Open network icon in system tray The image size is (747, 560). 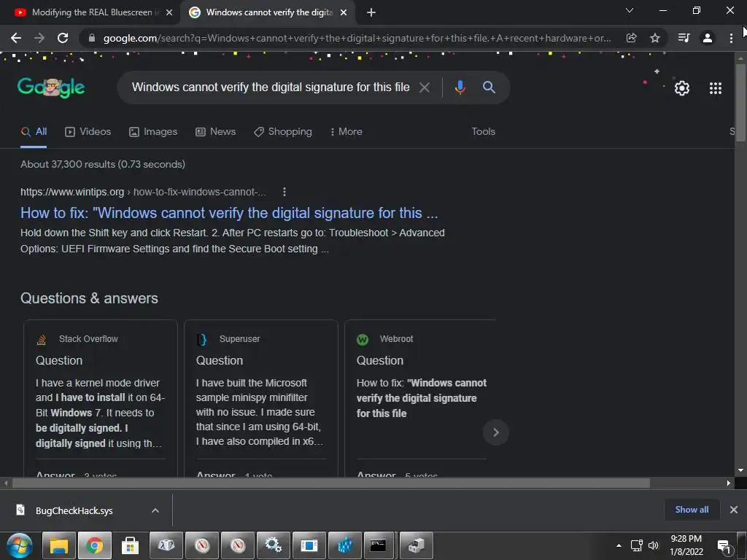(636, 545)
